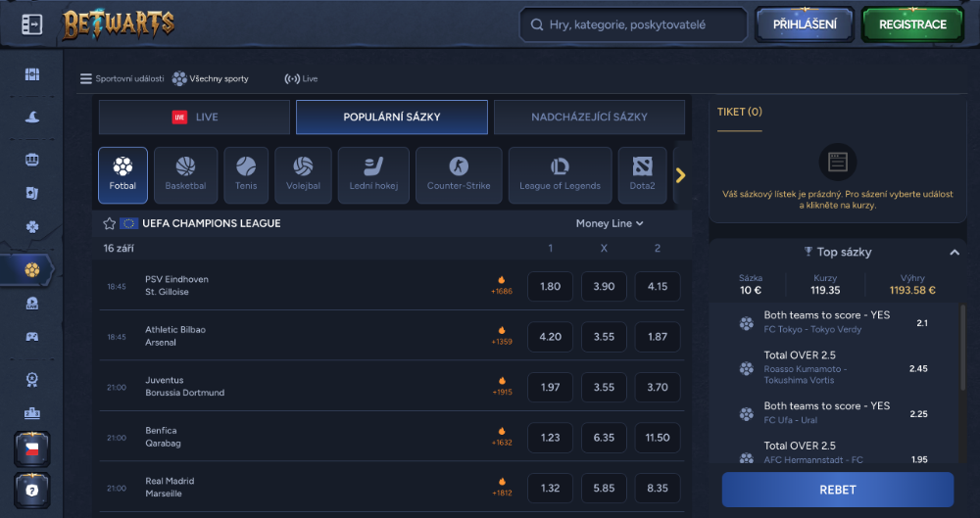Open the help question mark button

(x=32, y=489)
